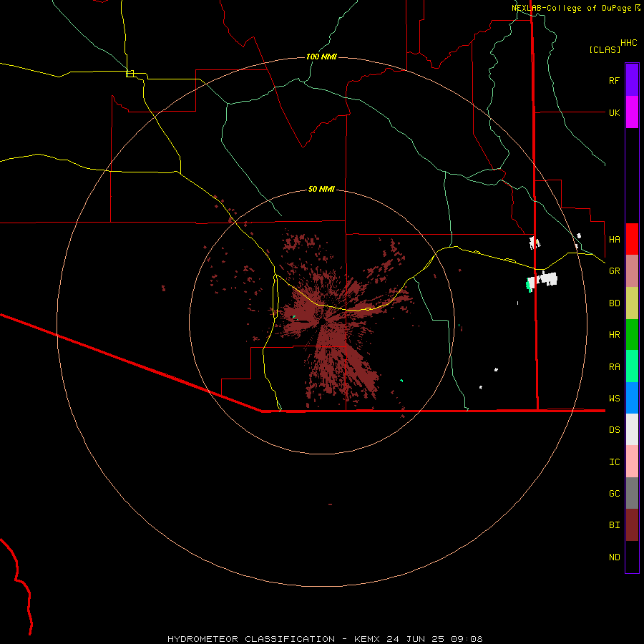The height and width of the screenshot is (644, 644).
Task: Click the 50 NMI range ring label
Action: click(x=321, y=189)
